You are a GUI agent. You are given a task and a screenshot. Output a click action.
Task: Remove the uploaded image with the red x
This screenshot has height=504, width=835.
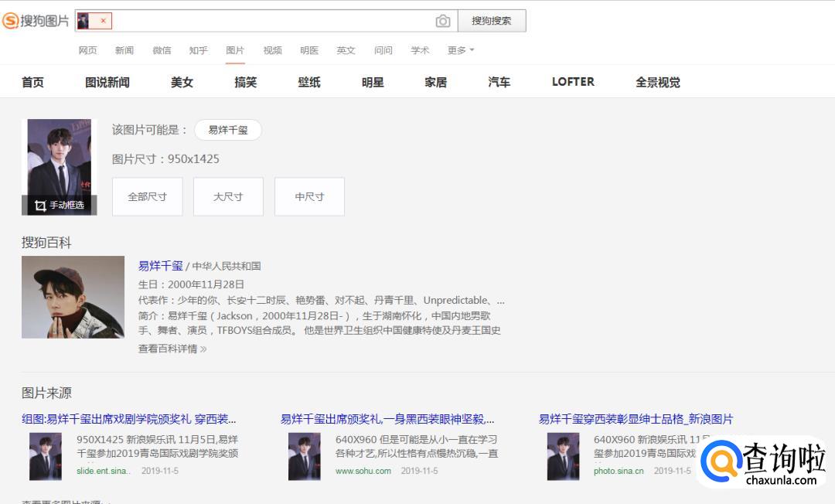(103, 21)
